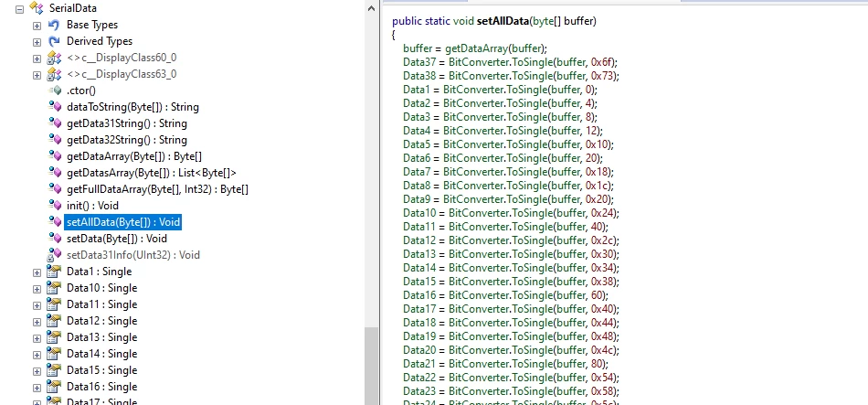This screenshot has height=405, width=868.
Task: Expand the Data10 : Single property
Action: [37, 288]
